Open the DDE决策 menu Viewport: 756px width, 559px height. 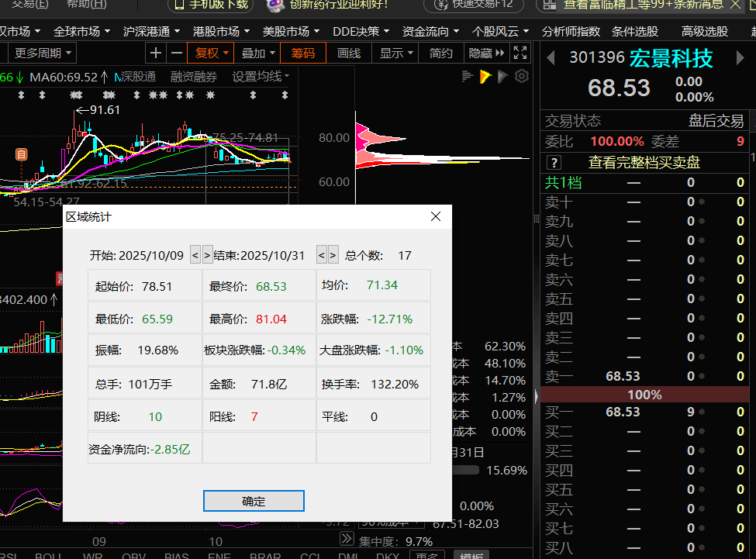(361, 31)
